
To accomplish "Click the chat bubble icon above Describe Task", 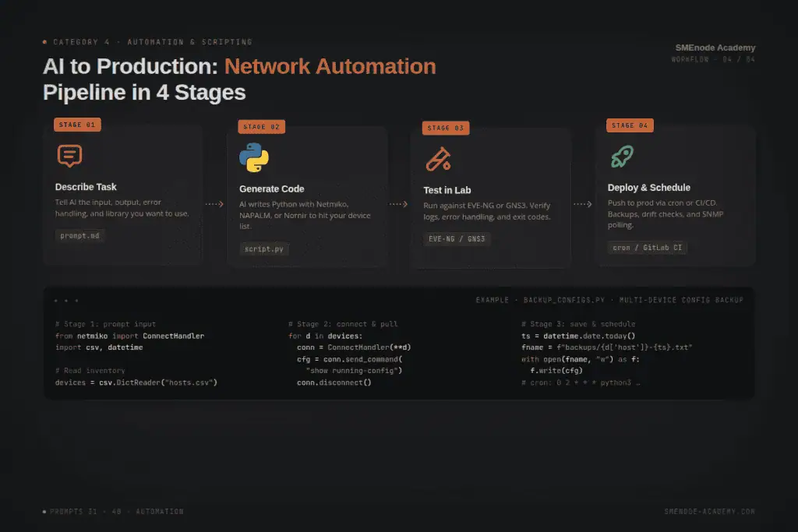I will coord(69,156).
